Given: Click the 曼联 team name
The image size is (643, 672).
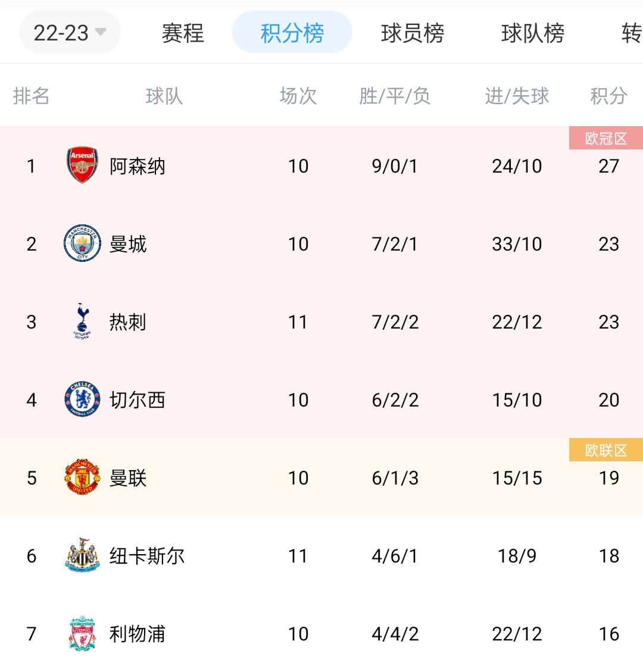Looking at the screenshot, I should [127, 477].
